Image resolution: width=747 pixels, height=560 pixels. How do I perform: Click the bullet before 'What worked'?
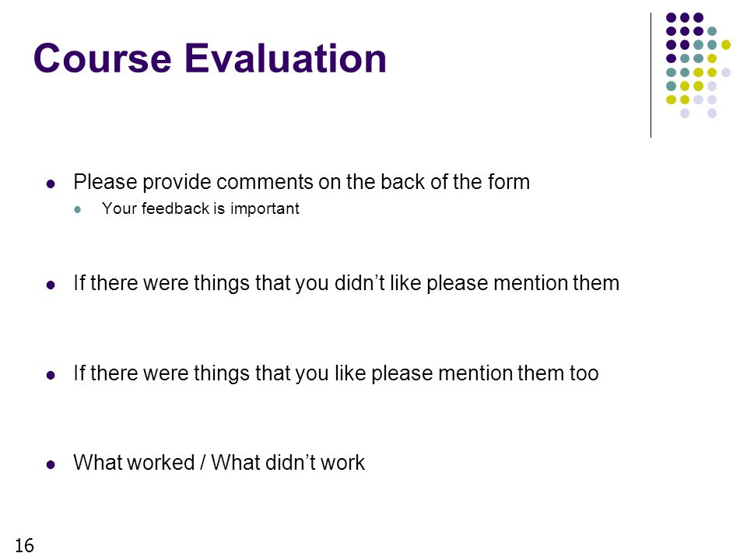[51, 465]
